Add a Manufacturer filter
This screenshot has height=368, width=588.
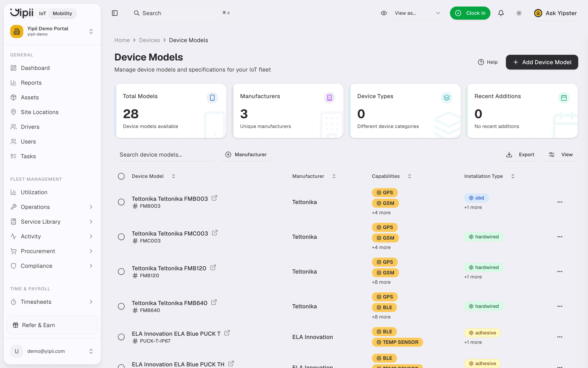click(246, 155)
